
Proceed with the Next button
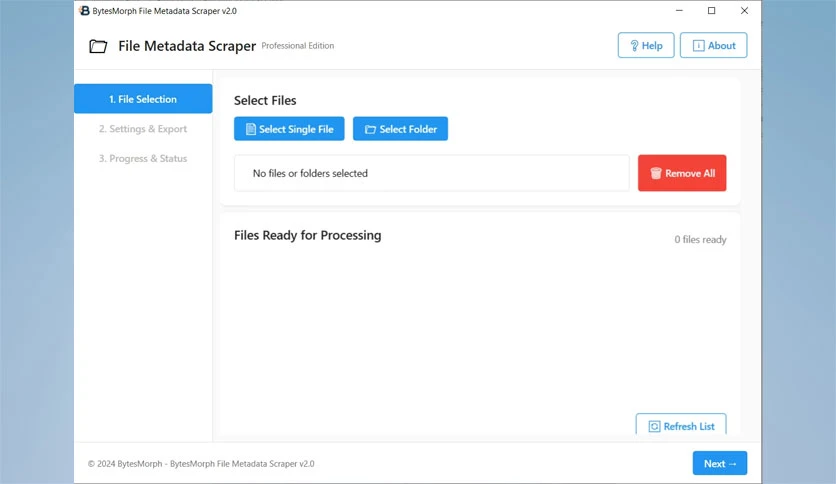(x=720, y=463)
